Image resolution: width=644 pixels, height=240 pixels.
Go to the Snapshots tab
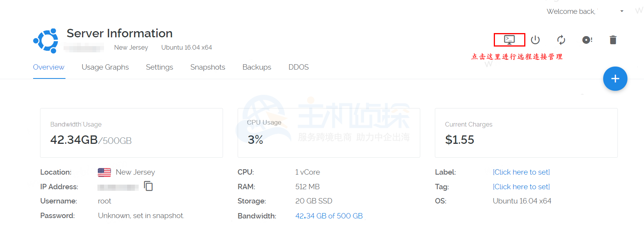tap(208, 67)
